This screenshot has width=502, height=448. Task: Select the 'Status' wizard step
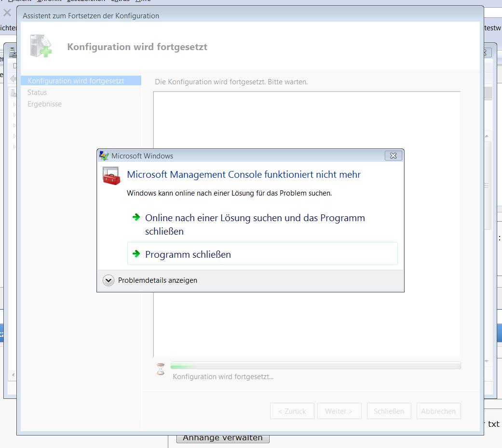(37, 92)
